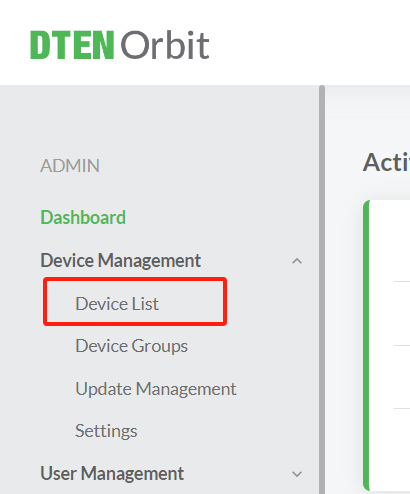Select the card row below the first divider
This screenshot has height=494, width=410.
[x=390, y=313]
